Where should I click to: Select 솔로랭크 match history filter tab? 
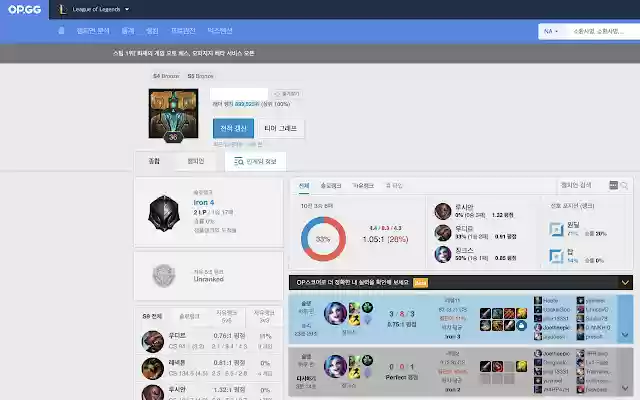pyautogui.click(x=331, y=186)
